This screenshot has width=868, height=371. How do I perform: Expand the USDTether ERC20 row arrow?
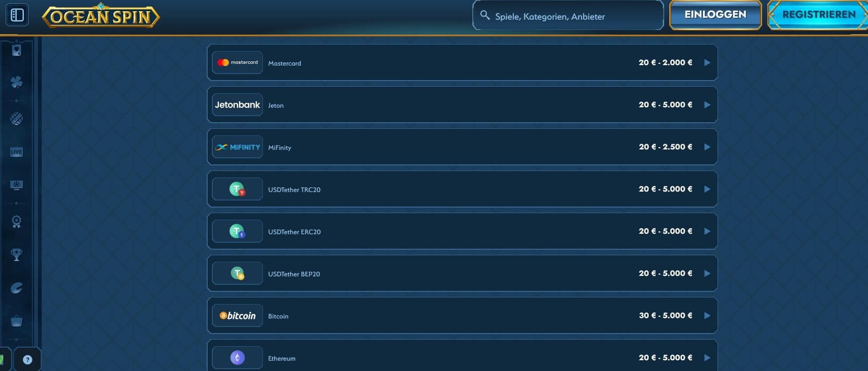coord(707,231)
